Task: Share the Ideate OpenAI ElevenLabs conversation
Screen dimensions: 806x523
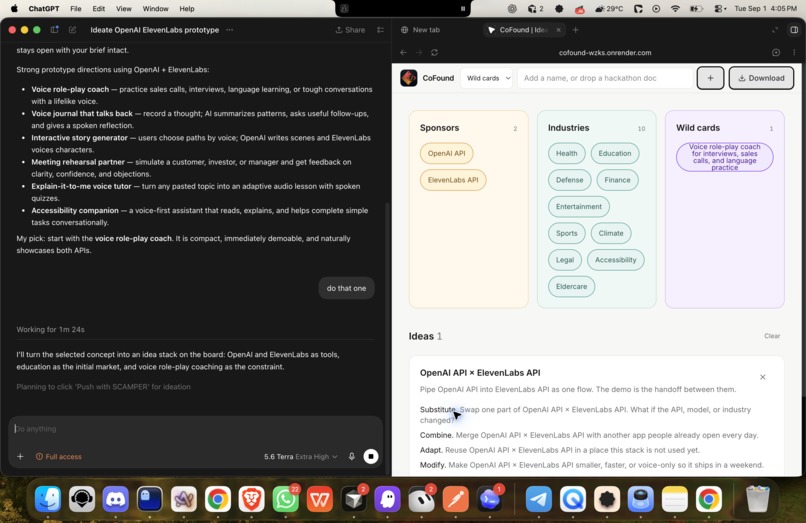Action: coord(350,30)
